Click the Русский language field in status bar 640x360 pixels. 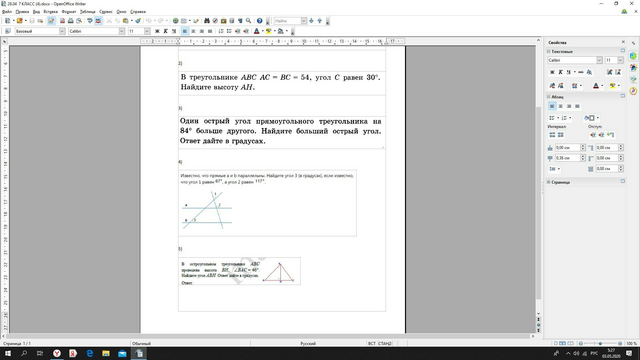pyautogui.click(x=308, y=343)
